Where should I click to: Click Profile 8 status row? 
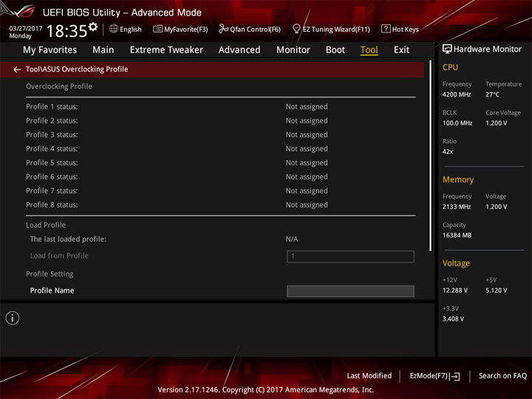coord(220,205)
